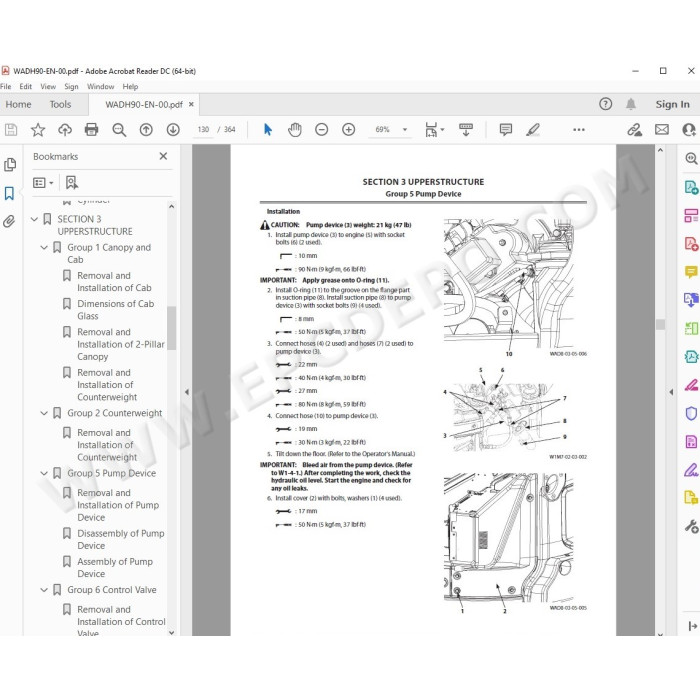Open Removal and Installation of Pump Device
This screenshot has width=700, height=700.
click(118, 505)
